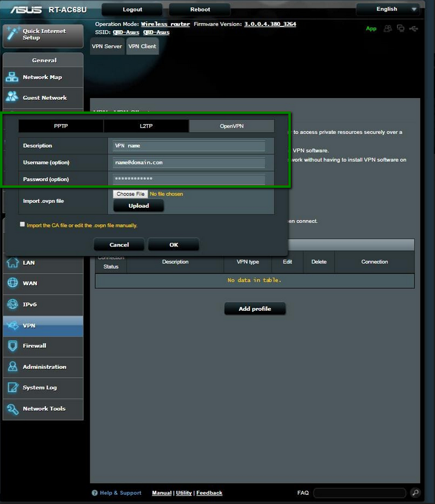Select the OpenVPN tab
The height and width of the screenshot is (504, 435).
(x=231, y=126)
